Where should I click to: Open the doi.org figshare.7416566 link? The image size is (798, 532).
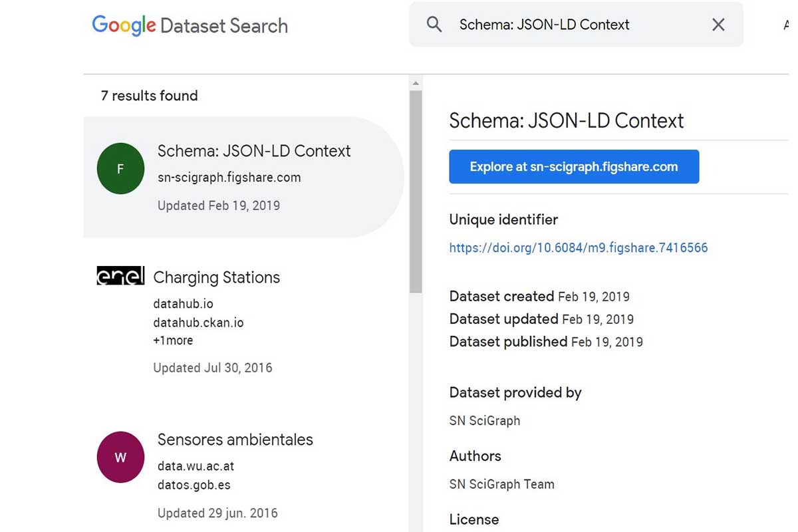[x=579, y=248]
